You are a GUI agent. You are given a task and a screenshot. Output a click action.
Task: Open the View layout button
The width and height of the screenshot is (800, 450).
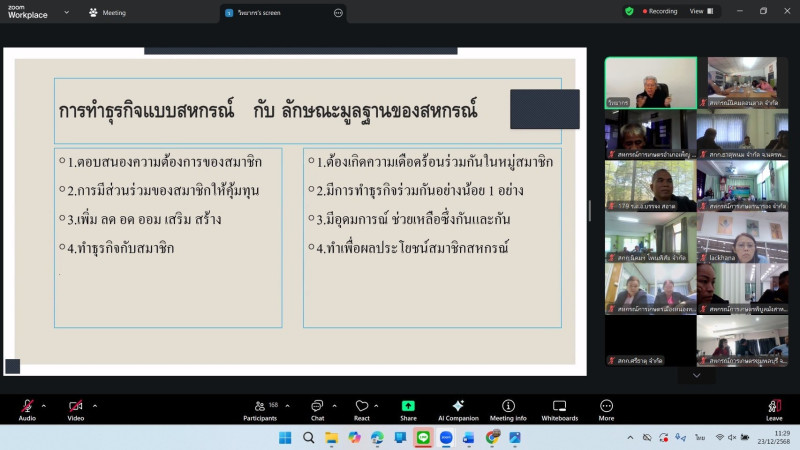tap(701, 11)
